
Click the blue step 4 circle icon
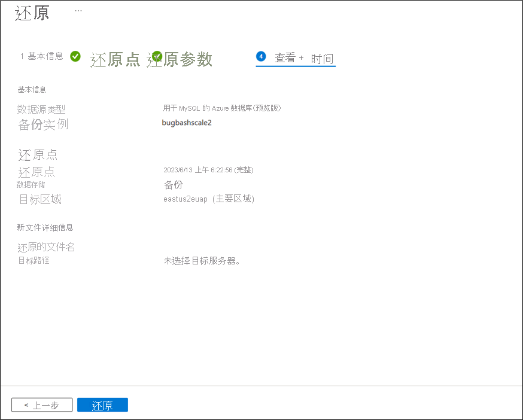click(x=261, y=56)
